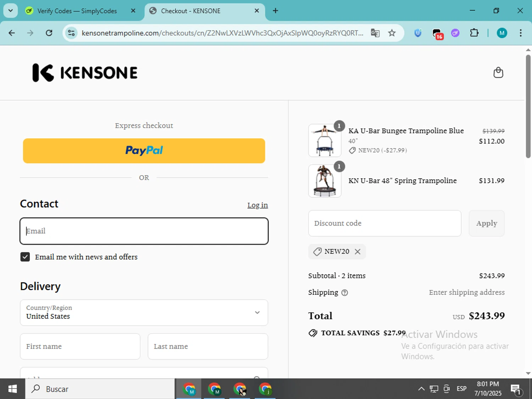Reload the checkout page
The image size is (532, 399).
(x=49, y=33)
